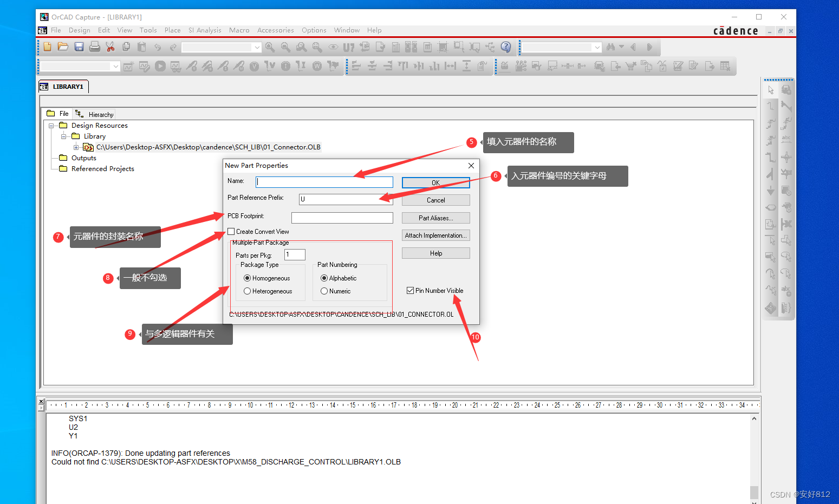Save the library with the floppy icon
Image resolution: width=839 pixels, height=504 pixels.
(x=79, y=47)
